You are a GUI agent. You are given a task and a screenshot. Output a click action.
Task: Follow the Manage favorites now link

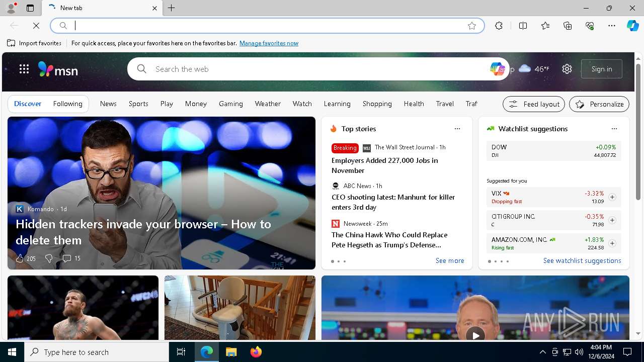tap(269, 43)
